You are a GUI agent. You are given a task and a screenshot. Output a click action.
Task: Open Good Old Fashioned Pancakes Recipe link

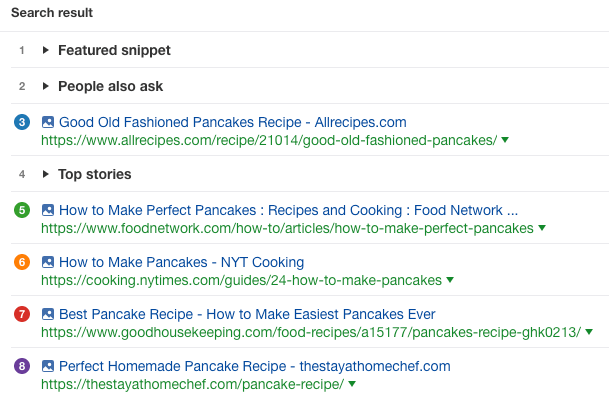[233, 122]
